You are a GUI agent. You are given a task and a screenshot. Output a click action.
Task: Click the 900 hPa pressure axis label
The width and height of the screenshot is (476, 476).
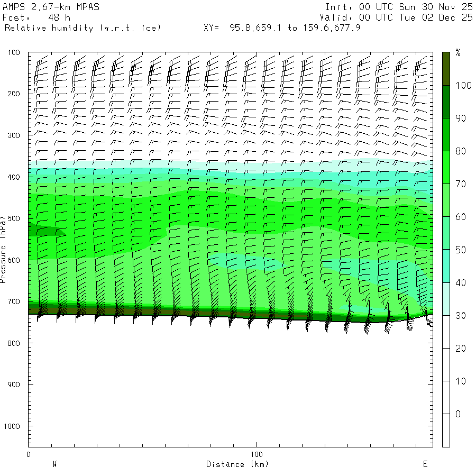pos(14,385)
